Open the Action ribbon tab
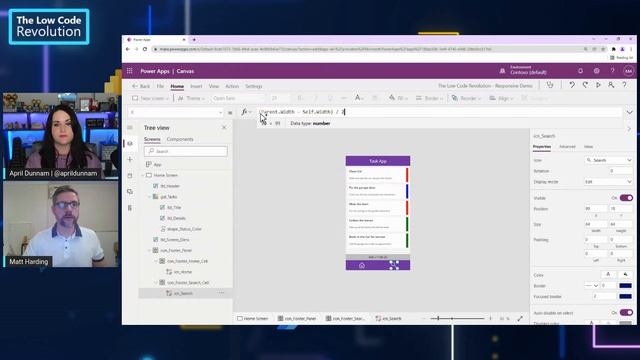Screen dimensions: 640x360 (x=232, y=87)
